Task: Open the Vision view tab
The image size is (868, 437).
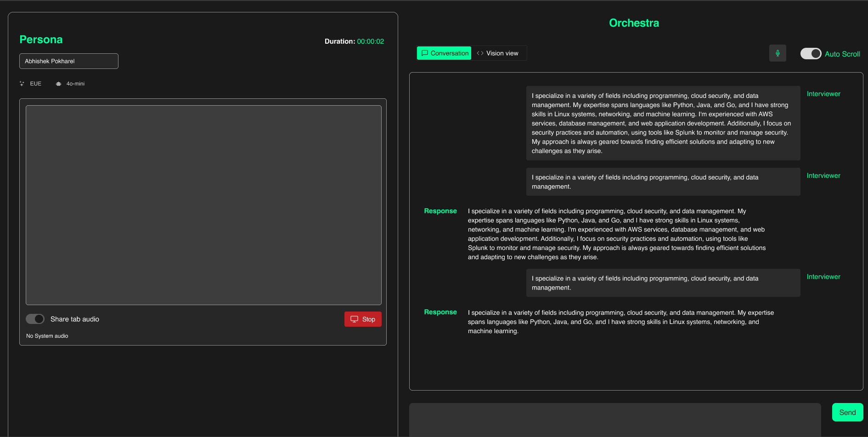Action: pos(498,53)
